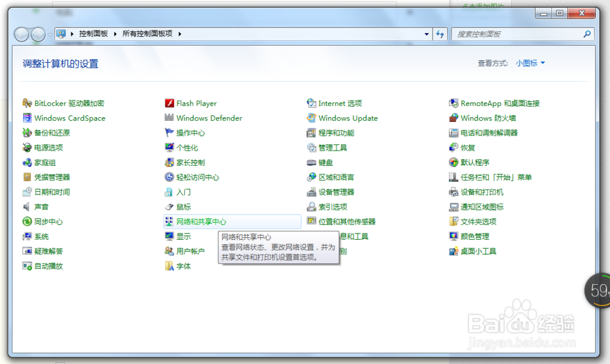Viewport: 610px width, 364px height.
Task: Open the 通知区域图标 link
Action: 482,207
